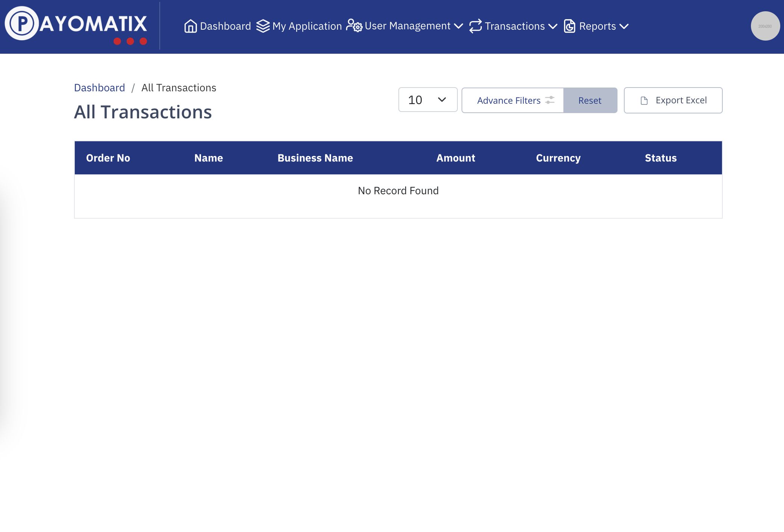This screenshot has width=784, height=532.
Task: Expand the Transactions menu chevron
Action: pos(553,26)
